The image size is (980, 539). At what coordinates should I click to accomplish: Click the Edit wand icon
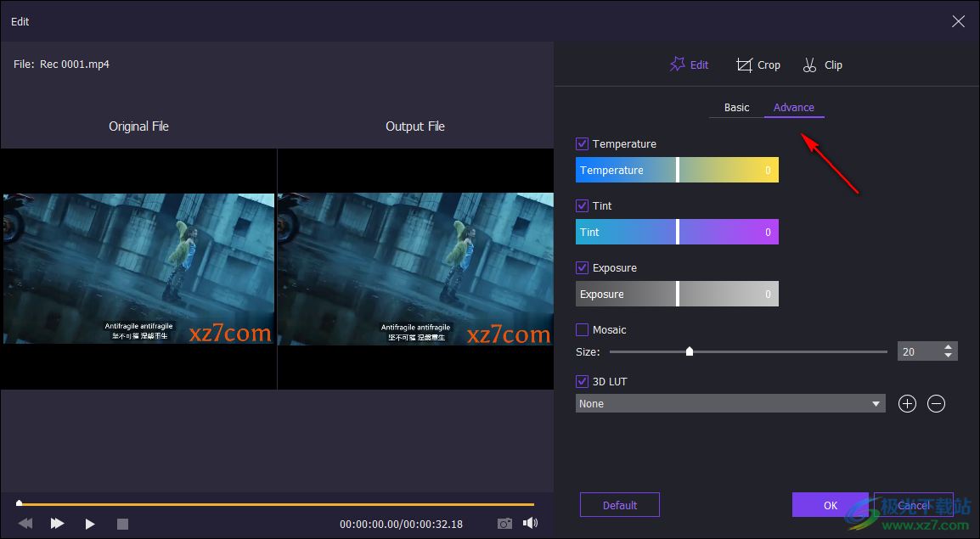pyautogui.click(x=678, y=65)
